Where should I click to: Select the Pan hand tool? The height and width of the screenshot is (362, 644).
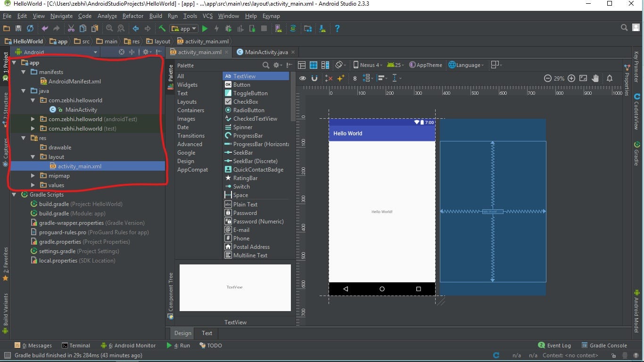click(595, 78)
